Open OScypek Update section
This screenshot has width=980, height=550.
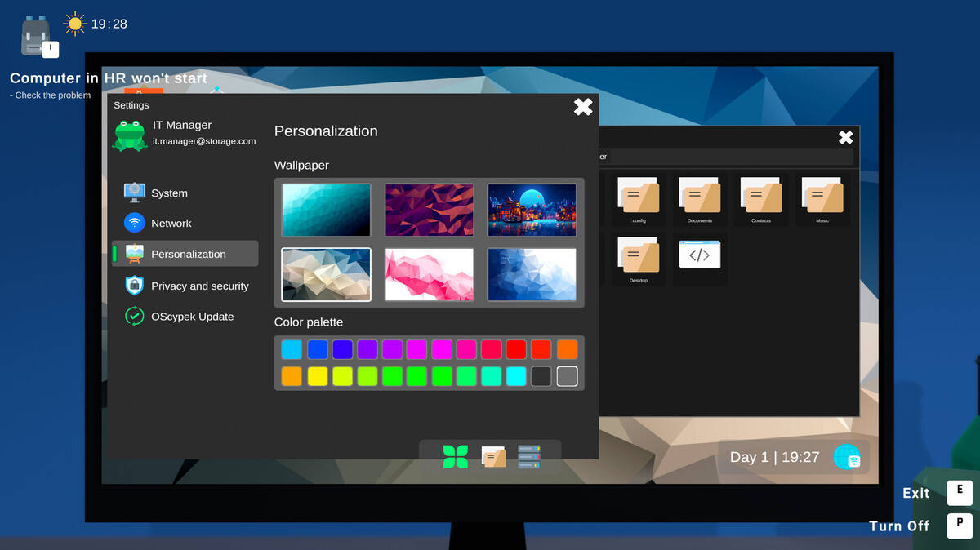(191, 317)
